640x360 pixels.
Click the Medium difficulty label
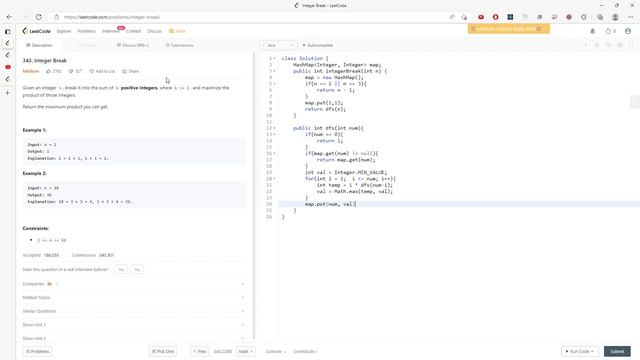31,71
